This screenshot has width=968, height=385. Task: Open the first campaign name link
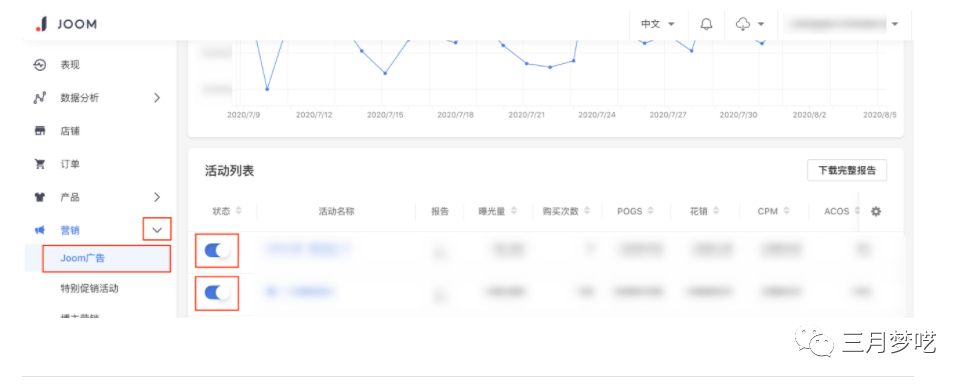pos(308,249)
